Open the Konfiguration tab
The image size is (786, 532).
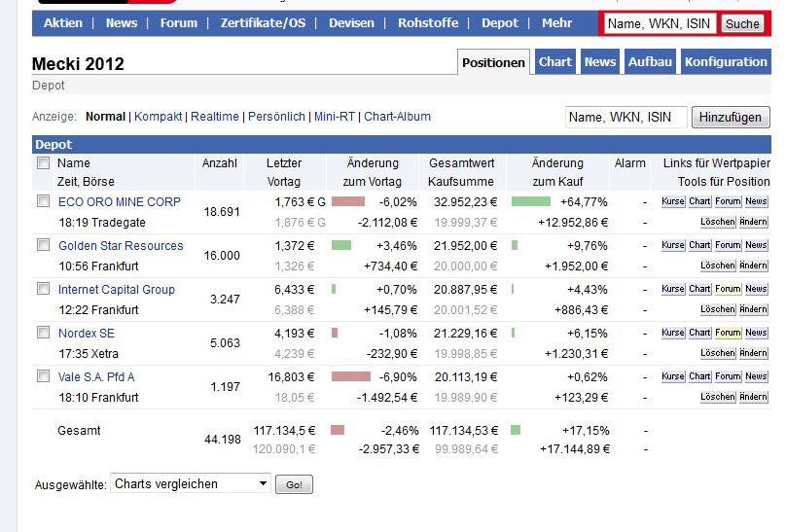point(726,61)
